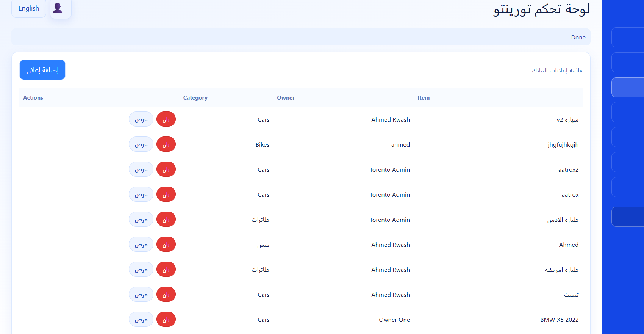Viewport: 644px width, 334px height.
Task: View the طياره الادمن listing
Action: point(141,220)
